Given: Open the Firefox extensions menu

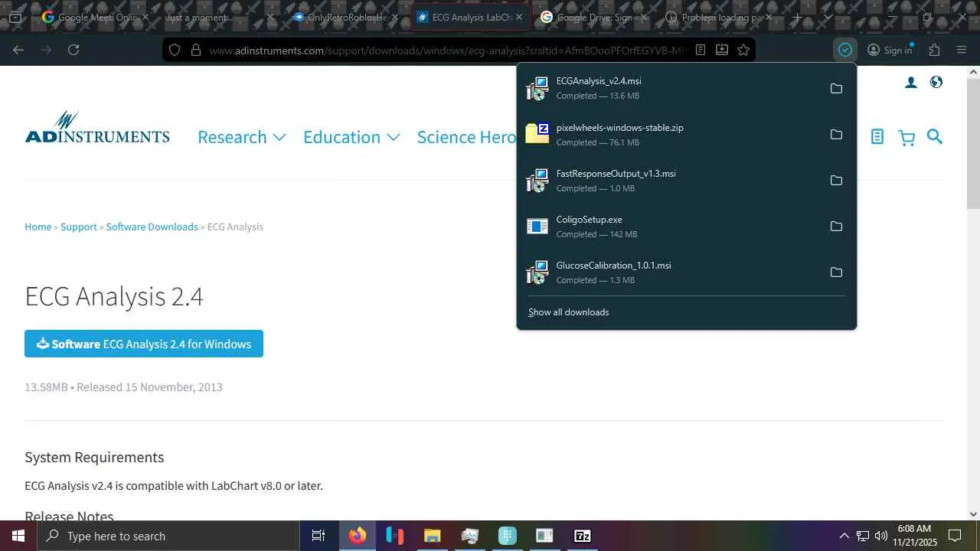Looking at the screenshot, I should click(x=934, y=50).
